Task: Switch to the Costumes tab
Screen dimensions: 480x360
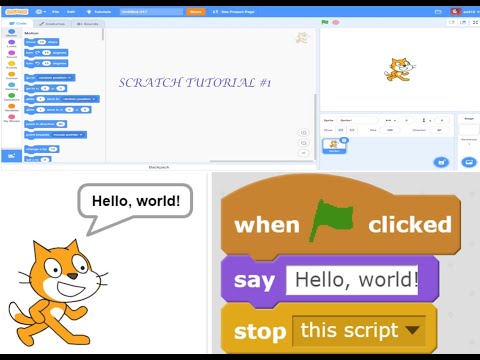Action: point(52,24)
